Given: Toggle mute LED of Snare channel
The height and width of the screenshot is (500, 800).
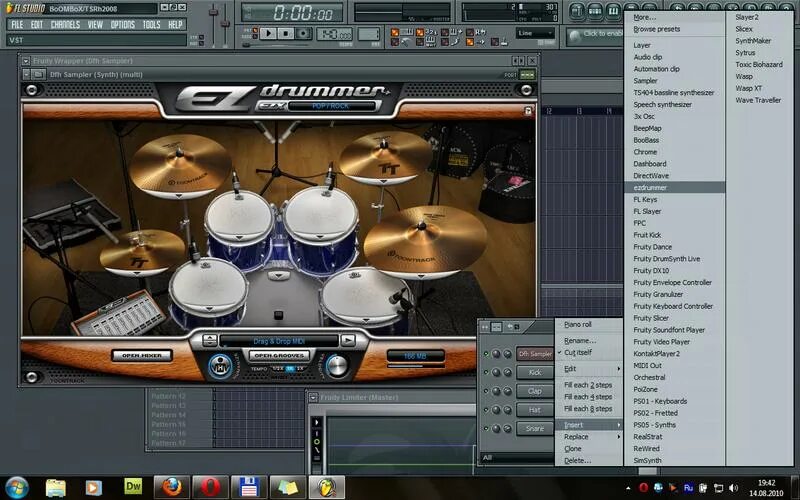Looking at the screenshot, I should click(486, 429).
